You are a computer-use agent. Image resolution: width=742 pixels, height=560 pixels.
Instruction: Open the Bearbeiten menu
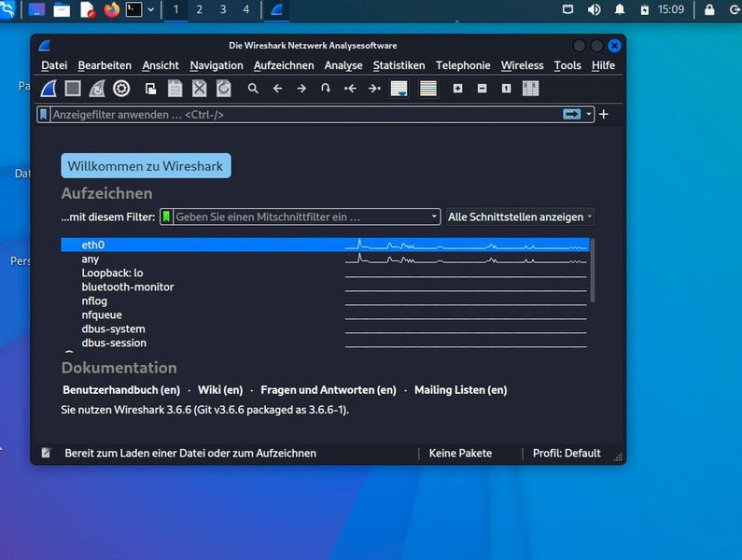tap(105, 65)
